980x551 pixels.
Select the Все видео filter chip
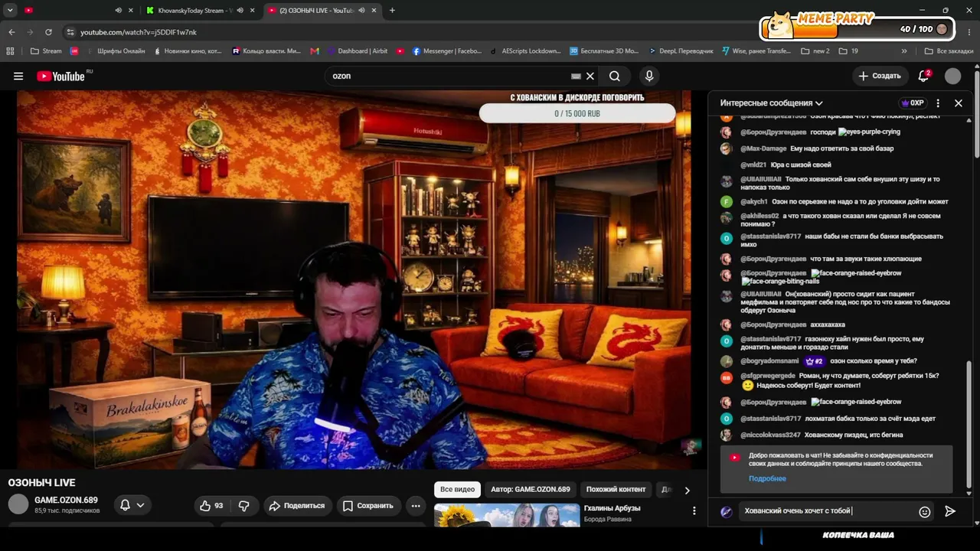click(458, 490)
